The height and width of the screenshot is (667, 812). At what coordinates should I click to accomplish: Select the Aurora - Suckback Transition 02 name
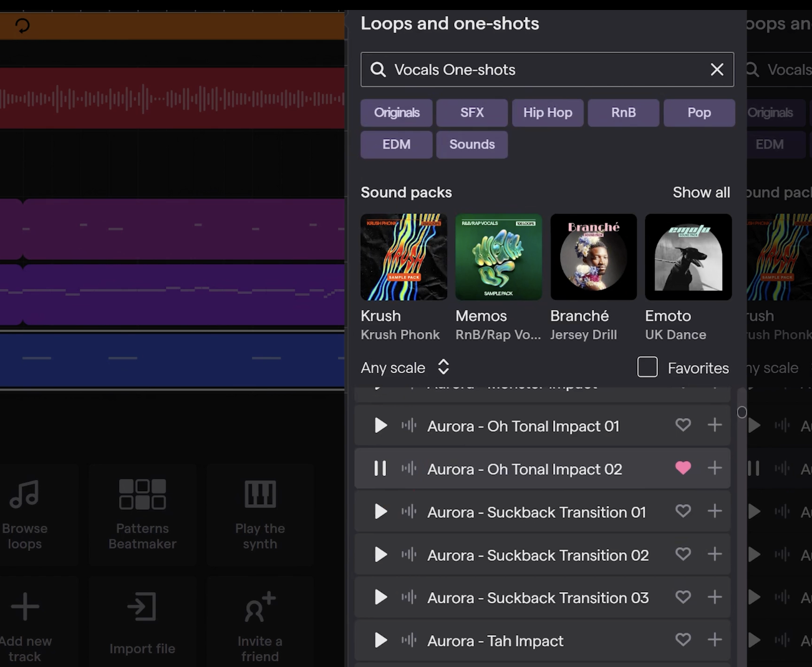pos(538,555)
